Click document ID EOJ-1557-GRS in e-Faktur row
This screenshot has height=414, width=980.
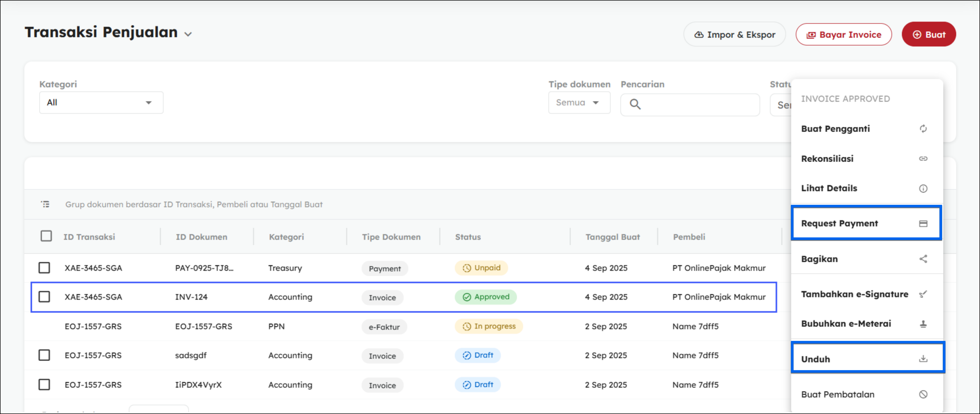click(x=203, y=326)
